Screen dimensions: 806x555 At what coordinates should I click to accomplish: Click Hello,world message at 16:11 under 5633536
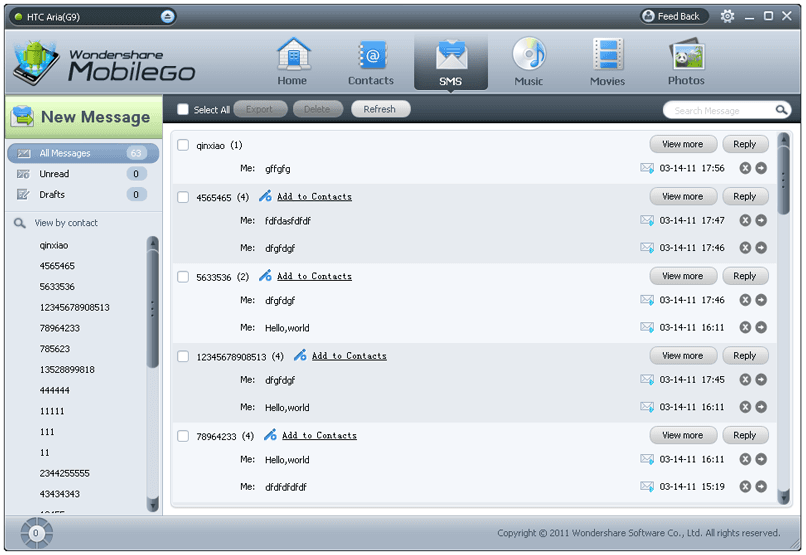[287, 328]
